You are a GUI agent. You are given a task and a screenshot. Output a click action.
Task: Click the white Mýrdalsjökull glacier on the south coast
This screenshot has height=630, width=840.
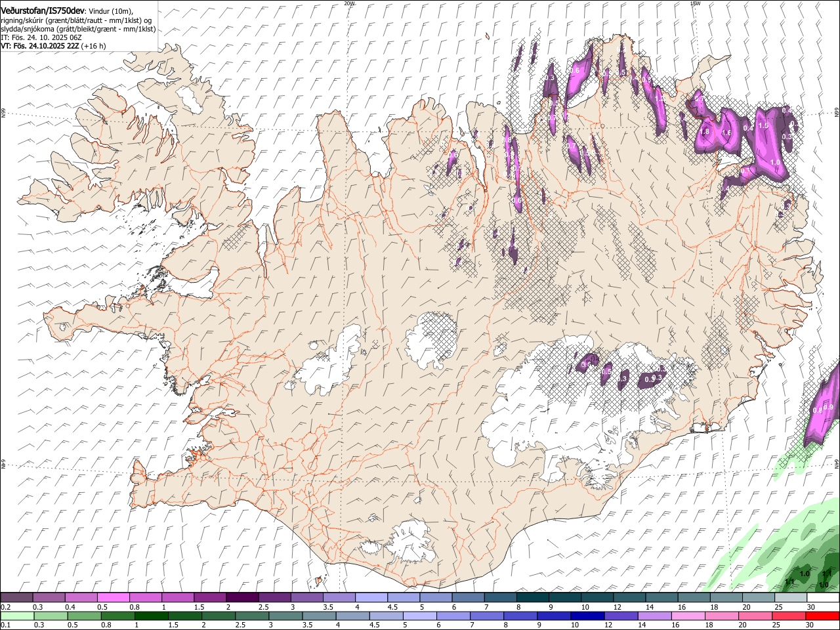click(x=412, y=542)
